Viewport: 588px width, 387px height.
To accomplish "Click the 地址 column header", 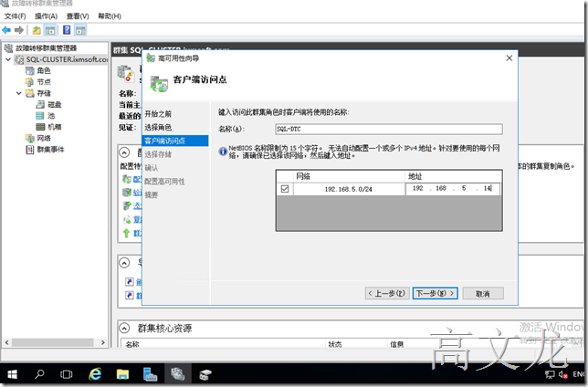I will coord(454,176).
